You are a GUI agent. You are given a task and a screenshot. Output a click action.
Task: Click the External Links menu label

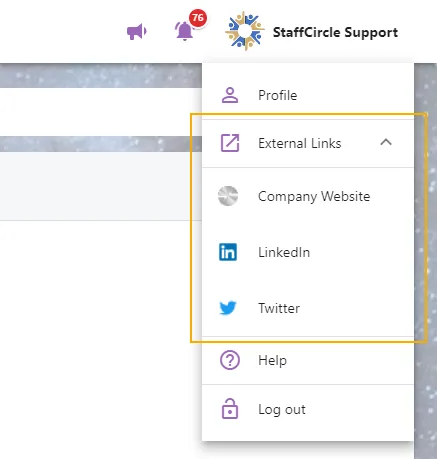click(x=300, y=143)
